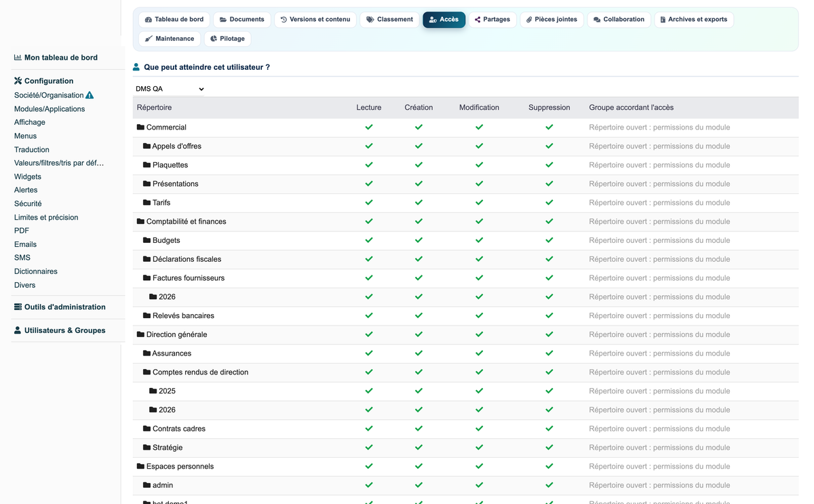Viewport: 814px width, 504px height.
Task: Go to the Sécurité configuration page
Action: tap(28, 203)
